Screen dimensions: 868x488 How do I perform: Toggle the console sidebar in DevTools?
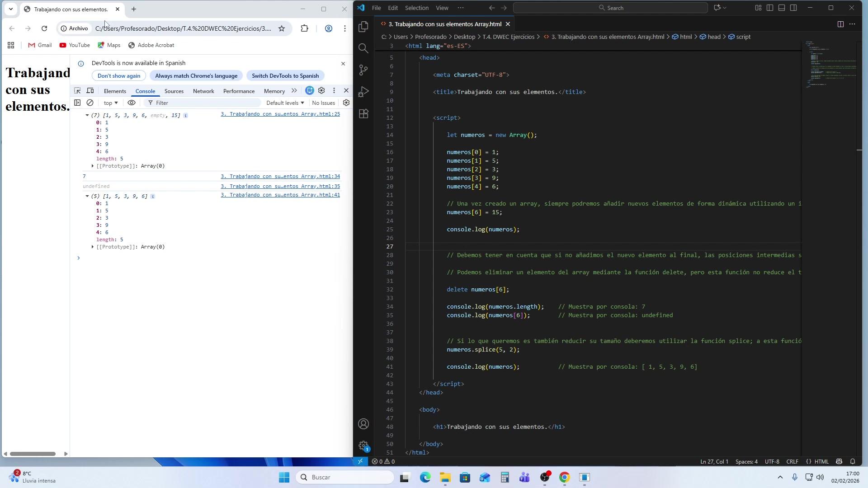77,103
